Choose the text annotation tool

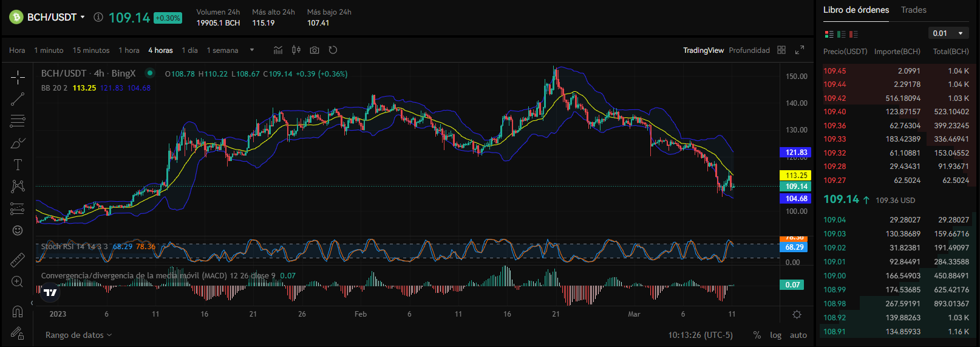[18, 165]
